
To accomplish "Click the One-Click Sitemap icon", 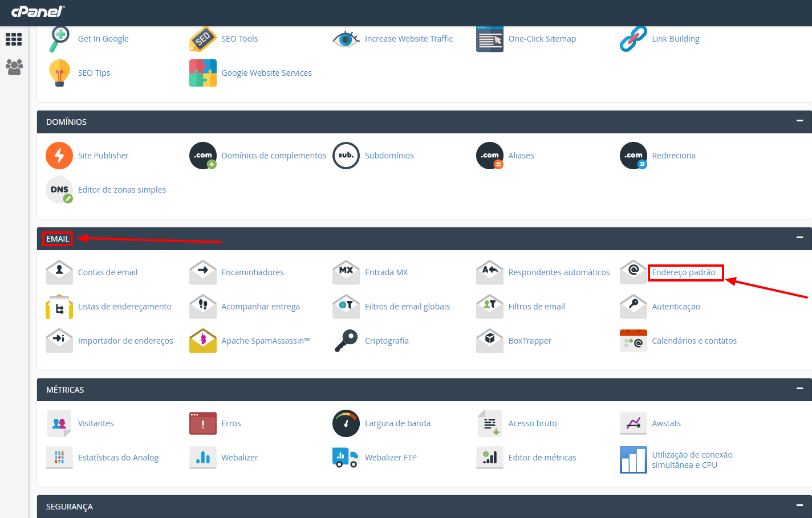I will coord(490,39).
